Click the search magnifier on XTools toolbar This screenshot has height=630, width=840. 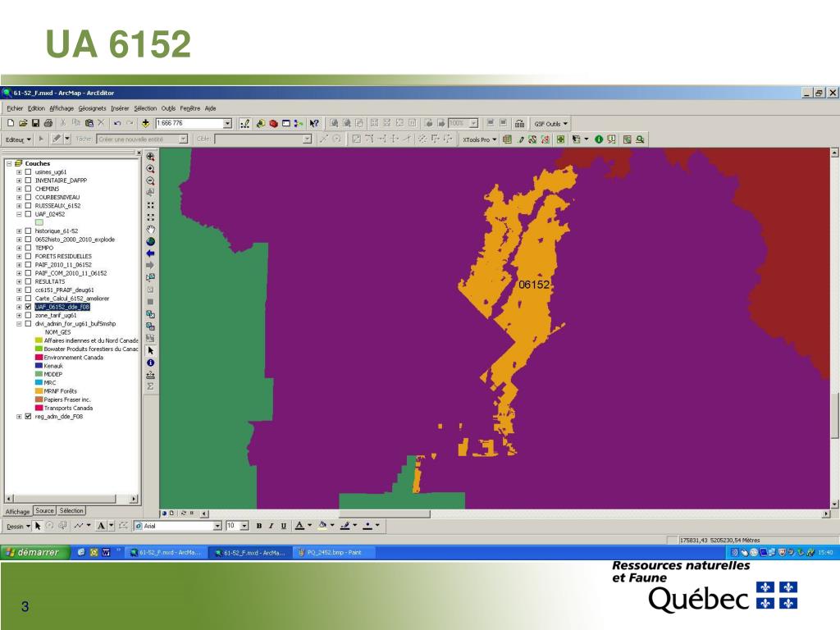pos(640,139)
